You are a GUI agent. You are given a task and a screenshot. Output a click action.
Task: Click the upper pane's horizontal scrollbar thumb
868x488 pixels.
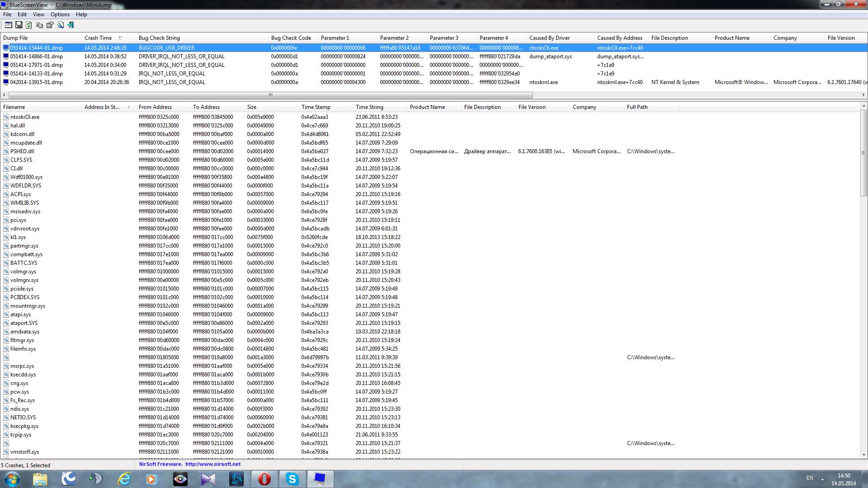tap(270, 95)
